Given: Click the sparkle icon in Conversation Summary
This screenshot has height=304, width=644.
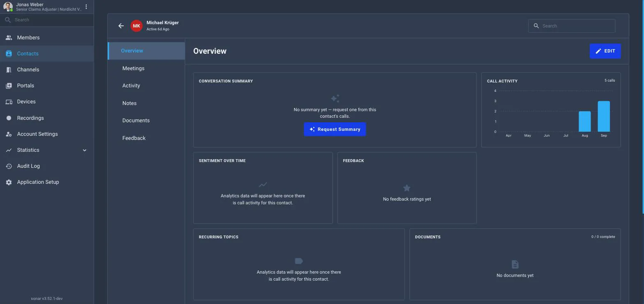Looking at the screenshot, I should click(x=335, y=98).
